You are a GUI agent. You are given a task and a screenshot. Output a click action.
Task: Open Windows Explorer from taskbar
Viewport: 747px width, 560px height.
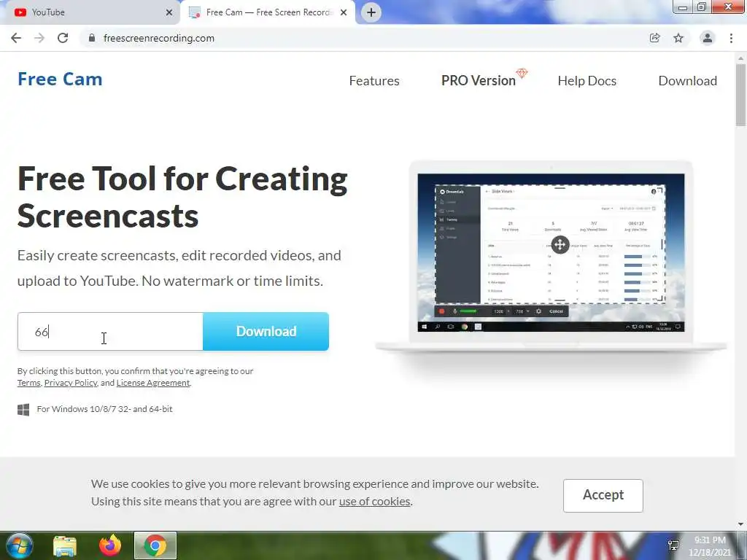(65, 545)
